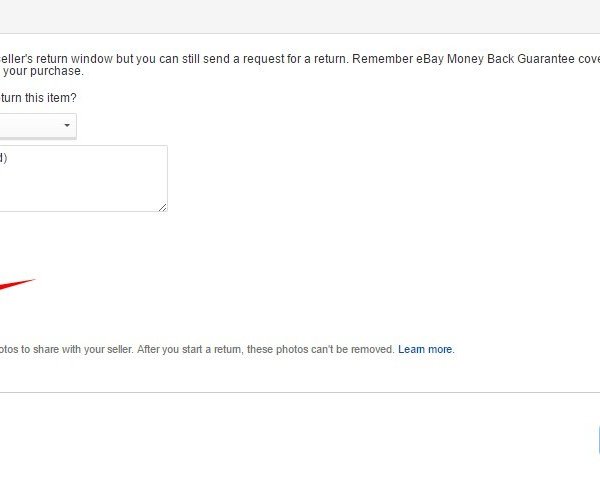
Task: Click the reason select box body
Action: (x=38, y=126)
